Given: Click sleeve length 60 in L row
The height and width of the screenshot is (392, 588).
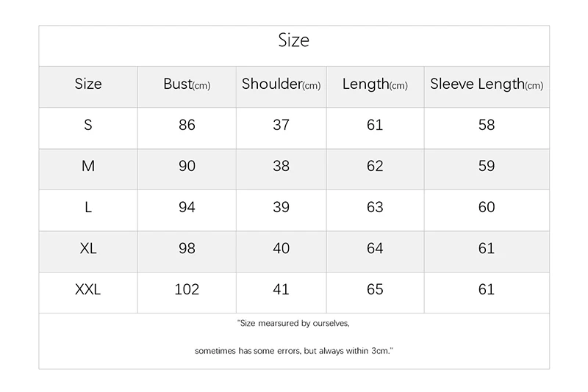Looking at the screenshot, I should (x=487, y=207).
